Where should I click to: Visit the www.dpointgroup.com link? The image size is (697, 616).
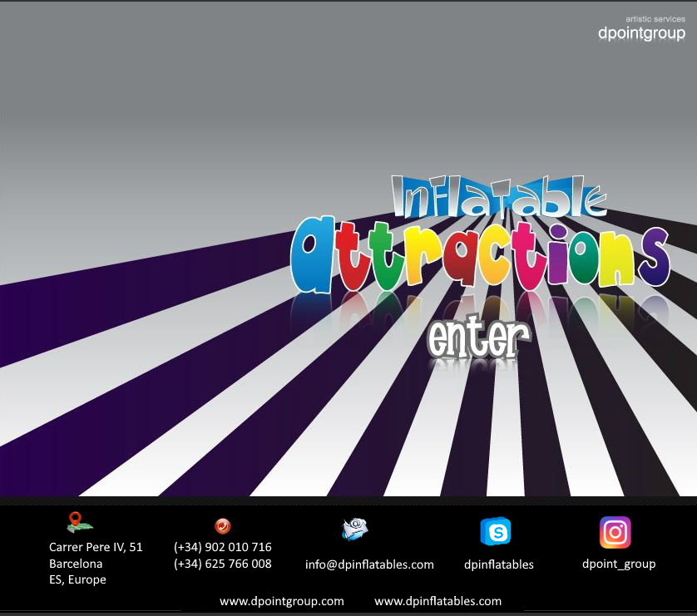281,600
